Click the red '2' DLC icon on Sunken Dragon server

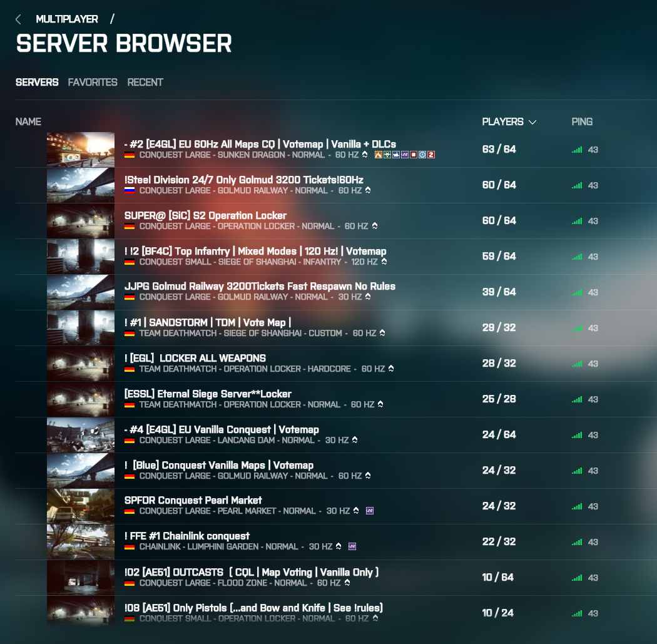point(430,155)
